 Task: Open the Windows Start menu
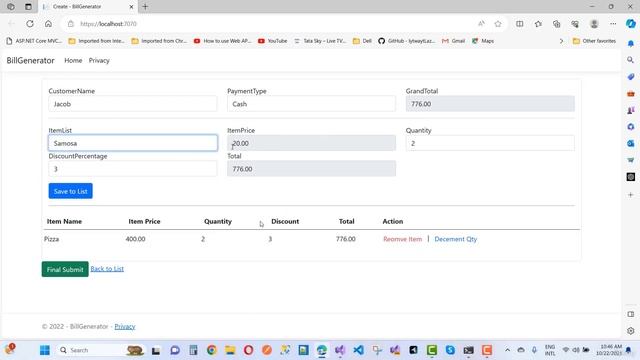(45, 350)
